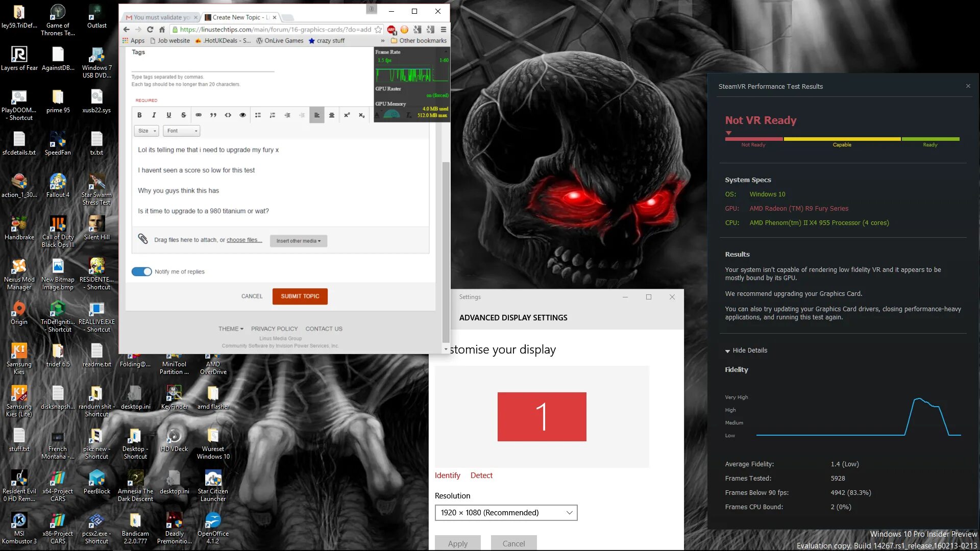Collapse the Hide Details section in SteamVR
The height and width of the screenshot is (551, 980).
[746, 350]
